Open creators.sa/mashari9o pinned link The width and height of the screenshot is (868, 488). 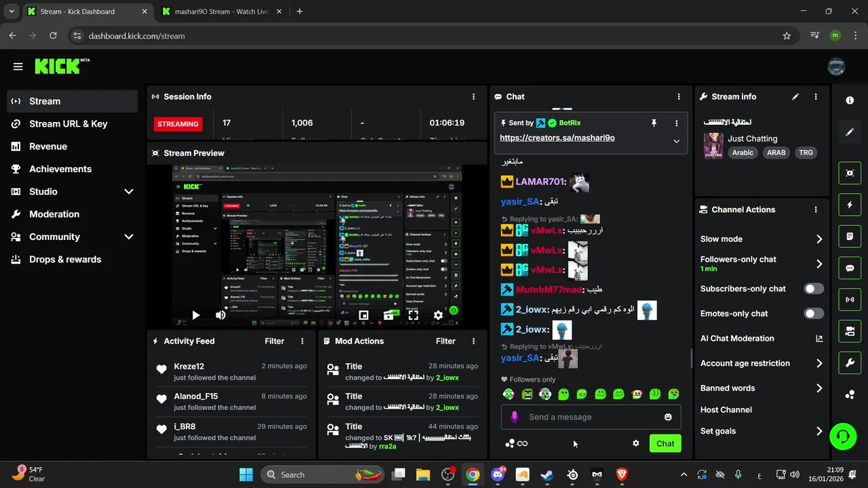click(x=557, y=138)
